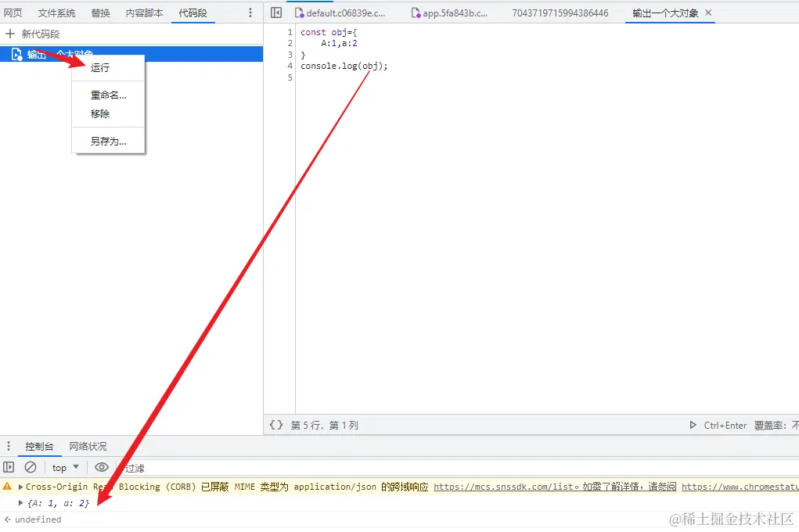Click the pretty-print braces icon
This screenshot has width=799, height=532.
click(276, 425)
